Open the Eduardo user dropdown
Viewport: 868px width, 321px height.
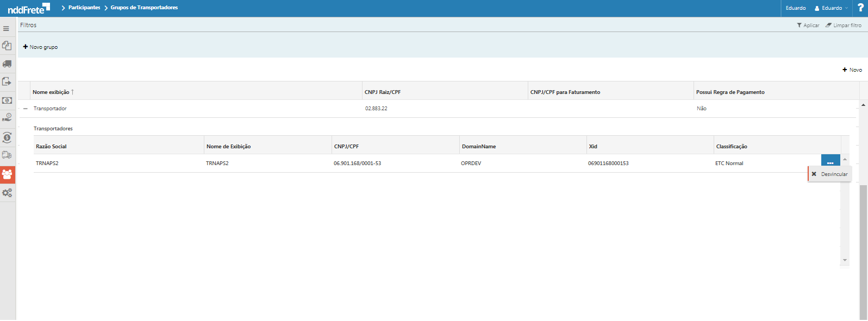click(x=831, y=8)
